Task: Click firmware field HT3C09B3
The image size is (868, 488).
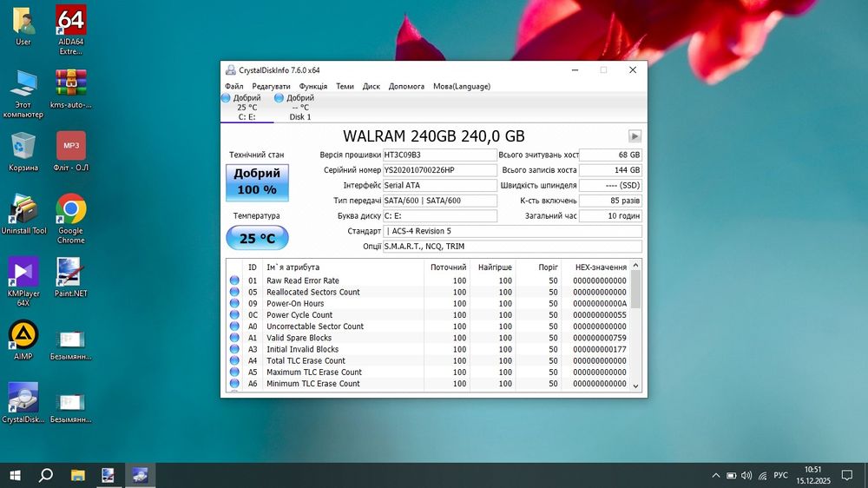Action: (439, 155)
